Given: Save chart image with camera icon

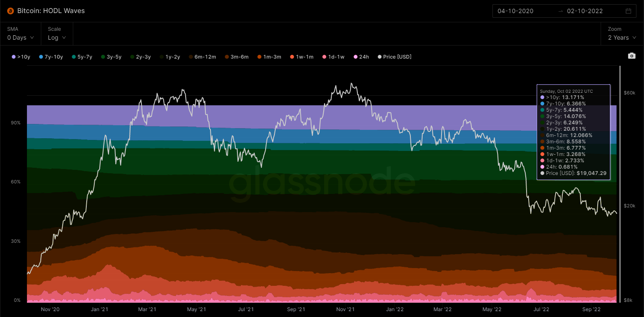Looking at the screenshot, I should point(631,56).
